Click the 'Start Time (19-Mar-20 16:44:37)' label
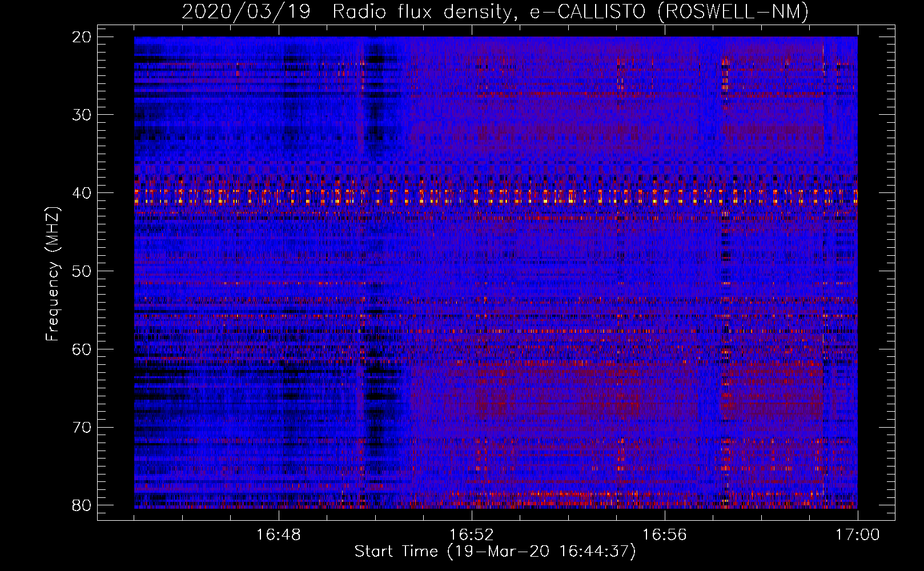 click(495, 552)
